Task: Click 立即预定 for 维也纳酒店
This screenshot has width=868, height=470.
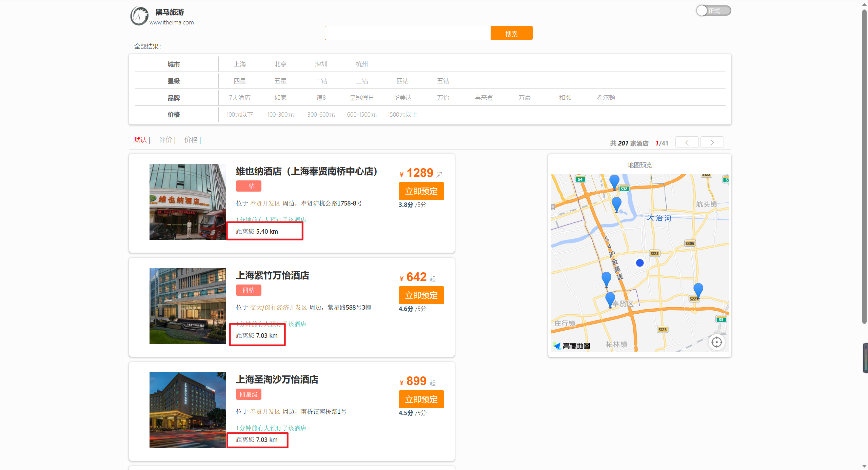Action: click(x=421, y=191)
